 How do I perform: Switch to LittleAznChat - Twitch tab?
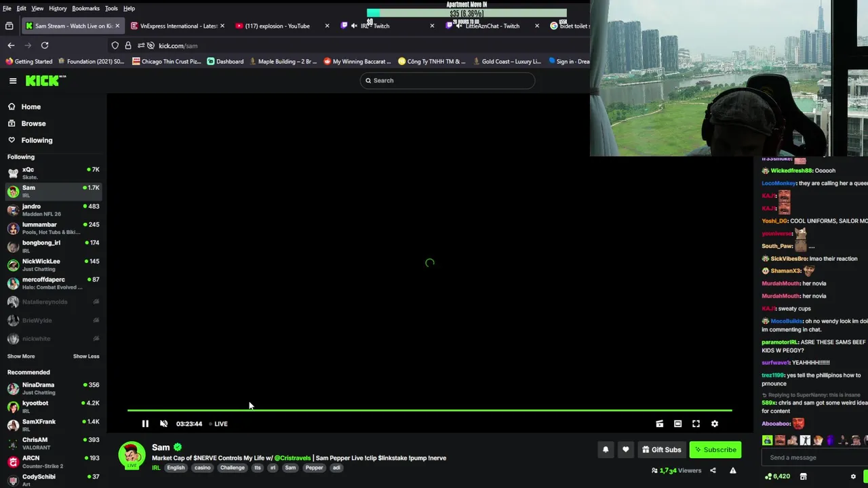[x=492, y=26]
